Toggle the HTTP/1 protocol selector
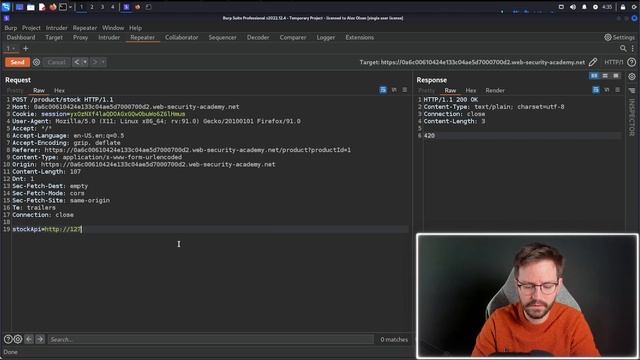Viewport: 640px width, 360px height. (x=613, y=62)
